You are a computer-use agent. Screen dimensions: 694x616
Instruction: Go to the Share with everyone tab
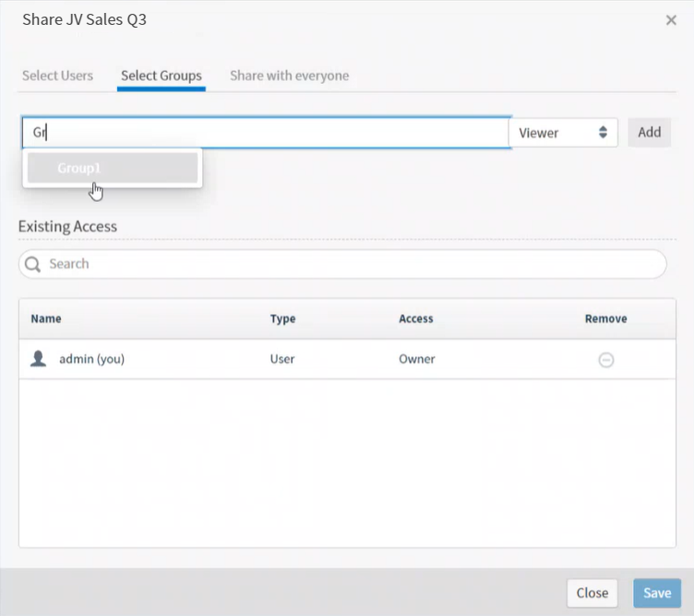point(289,76)
